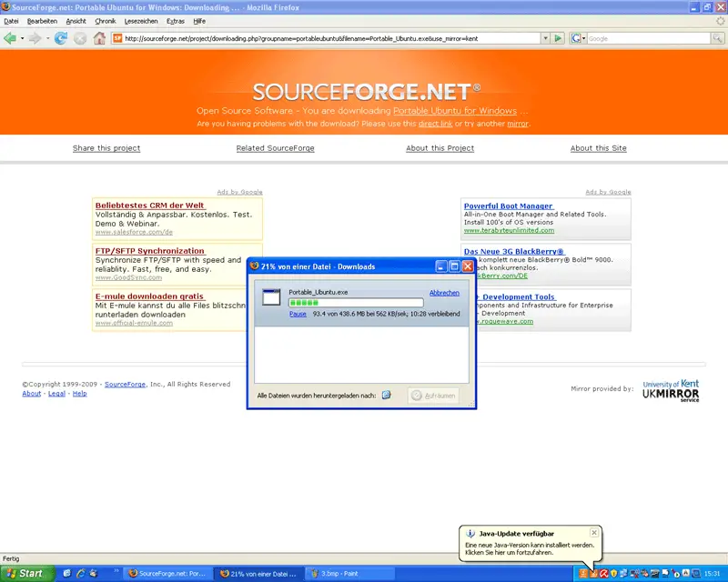Click the University of Kent UK Mirror logo

point(671,391)
